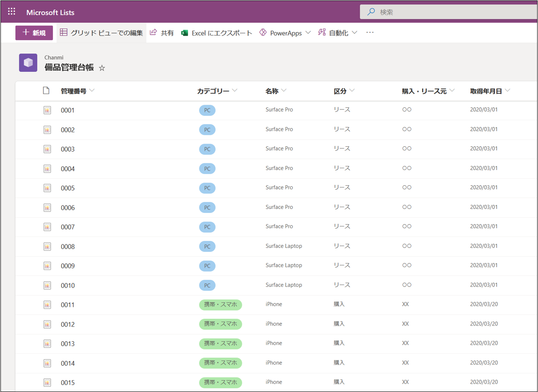Switch to グリッド ビューでの編集 mode

point(102,33)
